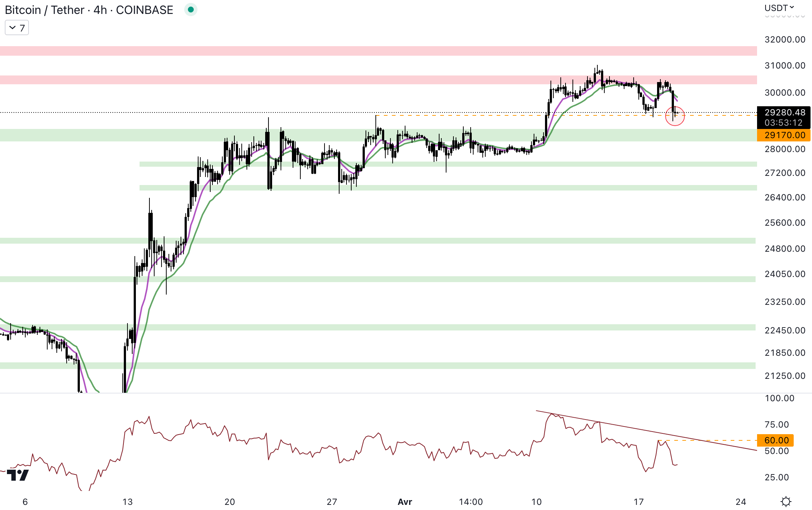Expand the 7 indicators legend chevron
This screenshot has width=812, height=510.
pyautogui.click(x=12, y=28)
